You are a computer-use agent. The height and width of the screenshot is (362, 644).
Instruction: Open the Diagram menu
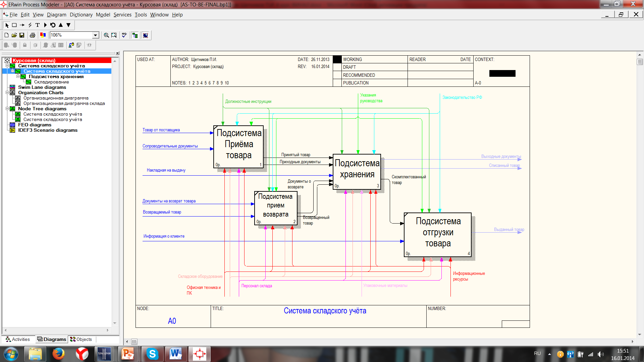[57, 15]
